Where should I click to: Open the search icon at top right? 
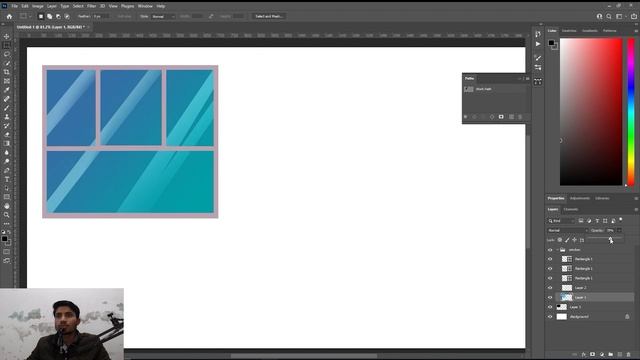pos(609,16)
